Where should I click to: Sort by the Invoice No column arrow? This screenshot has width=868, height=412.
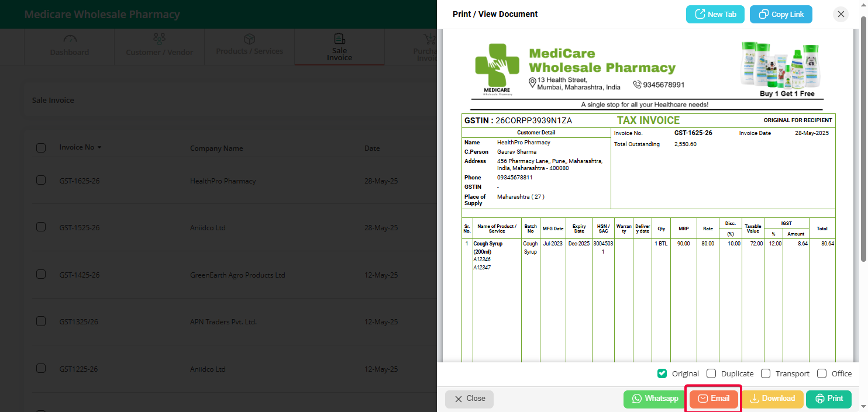point(99,147)
